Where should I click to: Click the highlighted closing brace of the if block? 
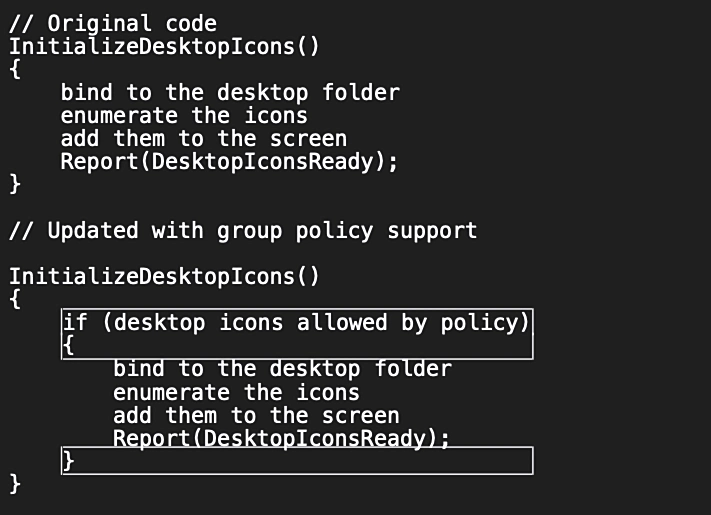[68, 461]
